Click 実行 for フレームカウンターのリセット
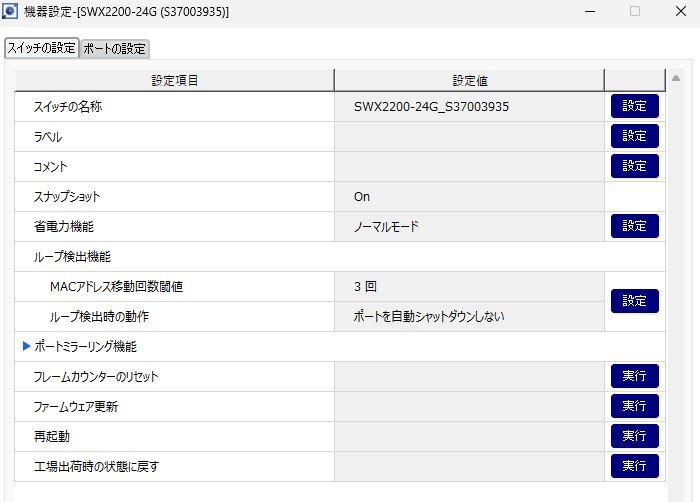The image size is (700, 502). pyautogui.click(x=634, y=376)
